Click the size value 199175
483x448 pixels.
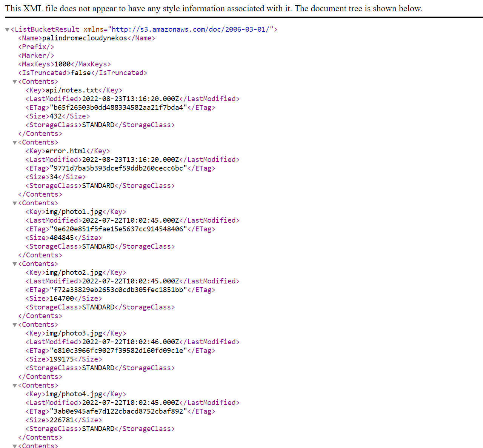(62, 359)
